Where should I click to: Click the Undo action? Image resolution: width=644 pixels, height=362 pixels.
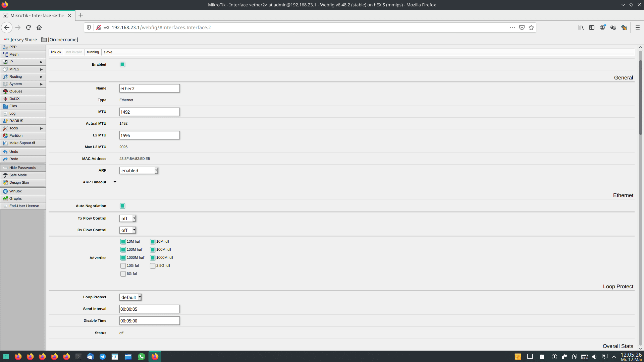tap(23, 152)
